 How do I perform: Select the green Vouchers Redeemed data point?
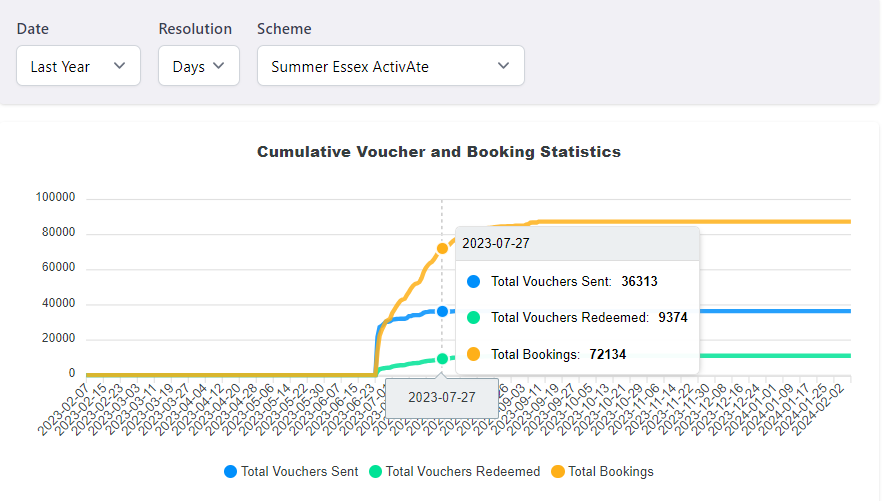[442, 358]
